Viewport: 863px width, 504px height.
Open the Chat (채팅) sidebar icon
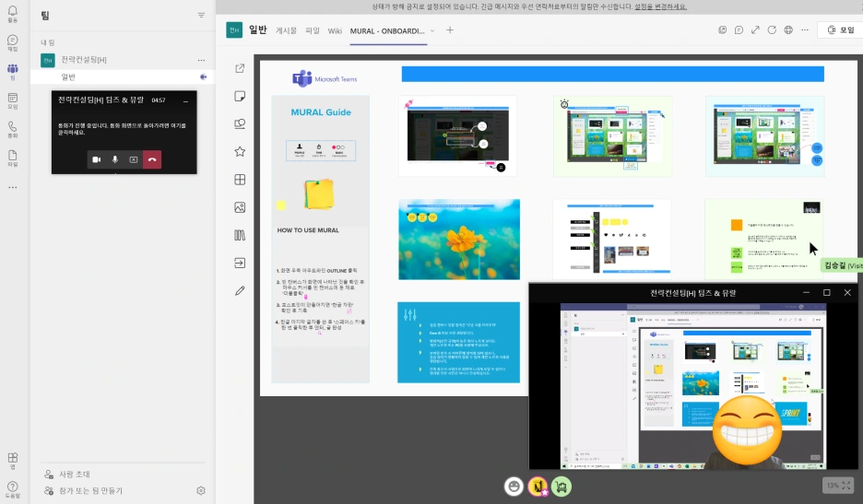click(x=12, y=43)
